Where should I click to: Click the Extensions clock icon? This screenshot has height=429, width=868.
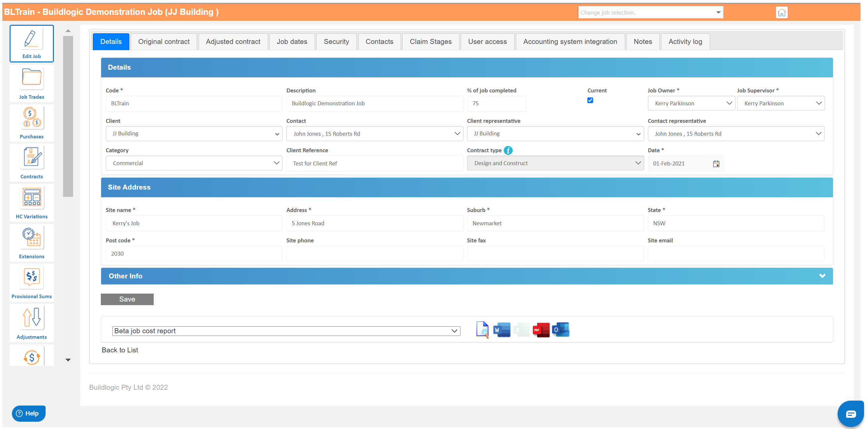pyautogui.click(x=31, y=237)
